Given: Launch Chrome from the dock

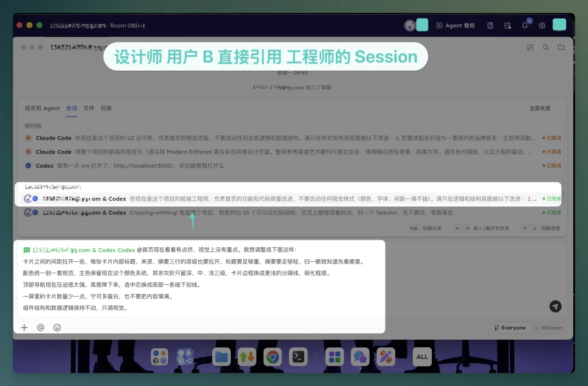Looking at the screenshot, I should (273, 357).
